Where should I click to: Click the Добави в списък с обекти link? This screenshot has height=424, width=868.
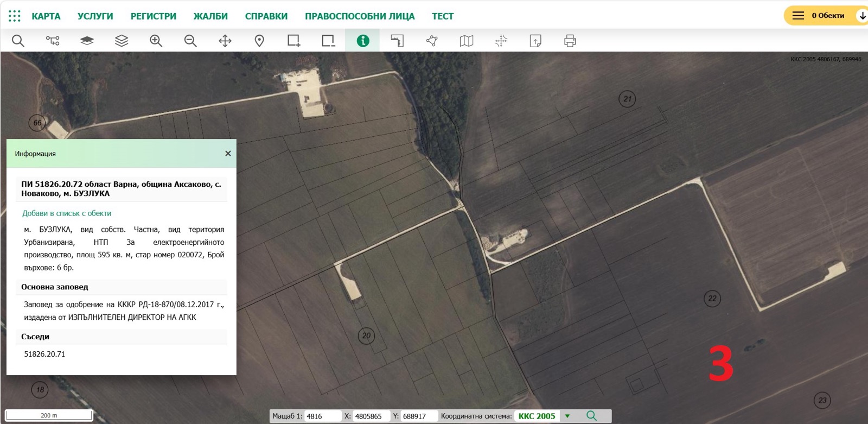(x=67, y=213)
